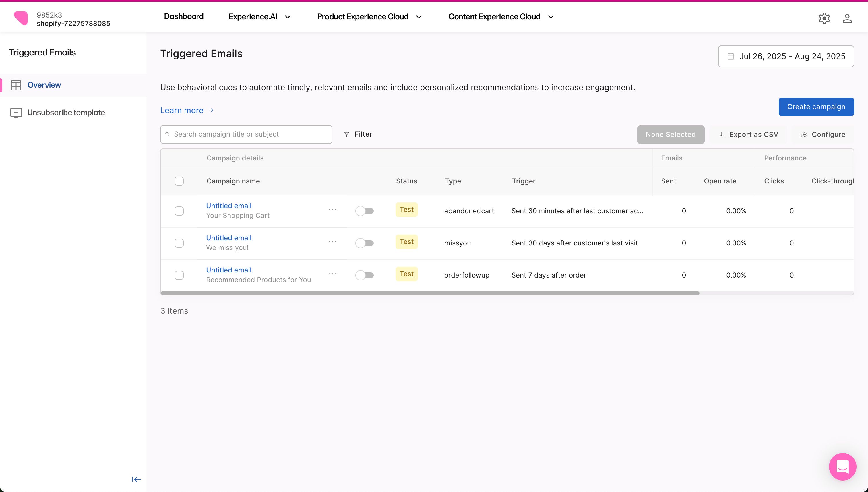Expand the Experience.AI menu

click(259, 17)
